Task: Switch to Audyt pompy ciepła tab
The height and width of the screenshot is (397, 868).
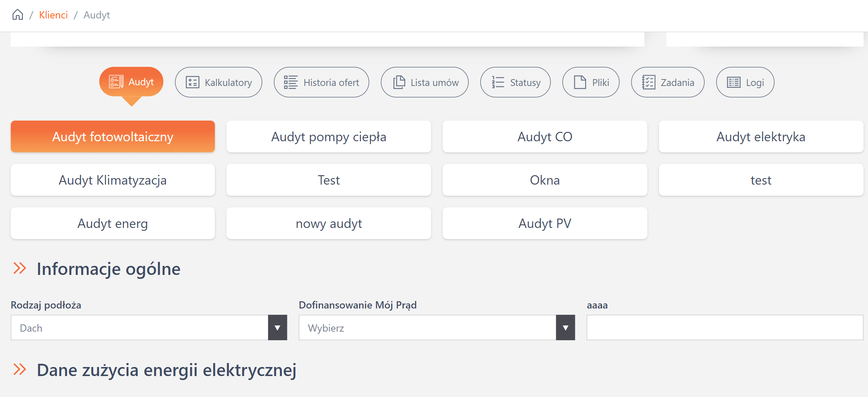Action: pos(328,137)
